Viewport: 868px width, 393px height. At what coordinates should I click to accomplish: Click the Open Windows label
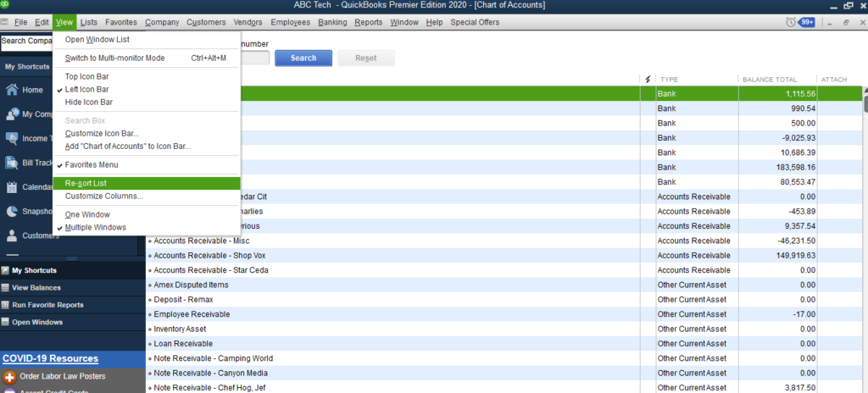tap(37, 322)
